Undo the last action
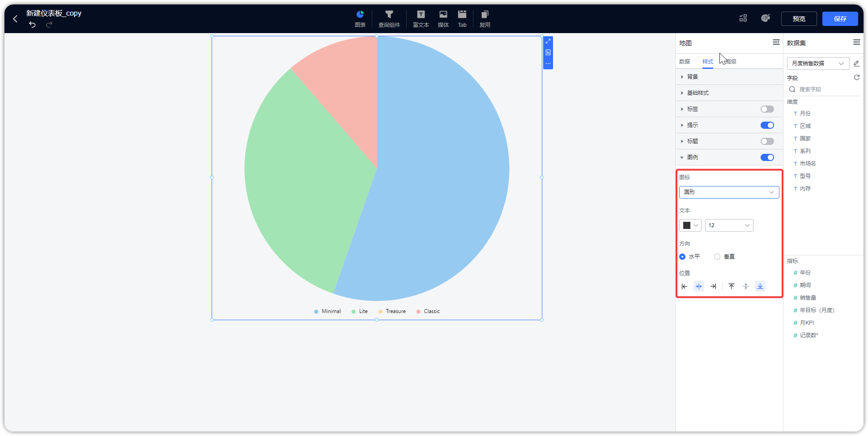The width and height of the screenshot is (868, 436). coord(32,25)
